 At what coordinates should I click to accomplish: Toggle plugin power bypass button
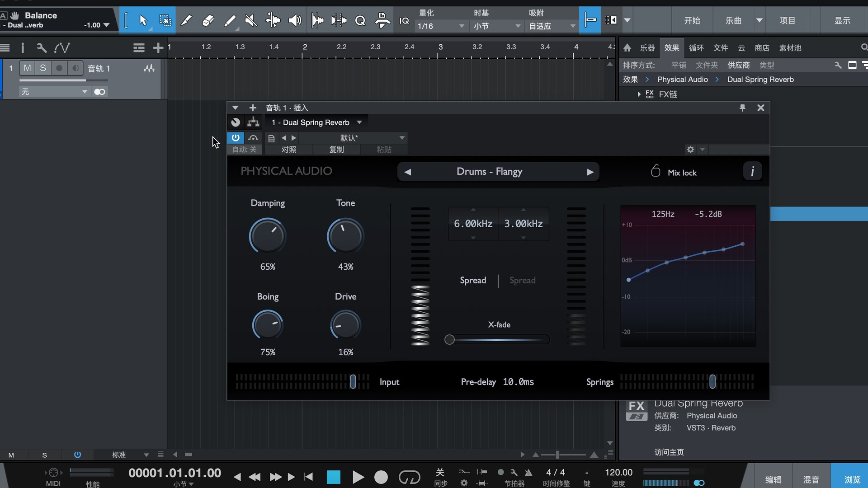point(236,138)
